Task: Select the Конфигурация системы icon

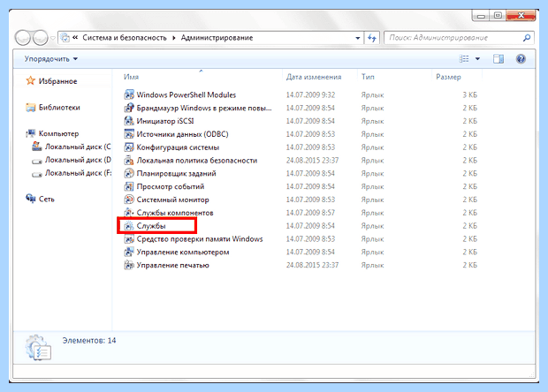Action: (129, 147)
